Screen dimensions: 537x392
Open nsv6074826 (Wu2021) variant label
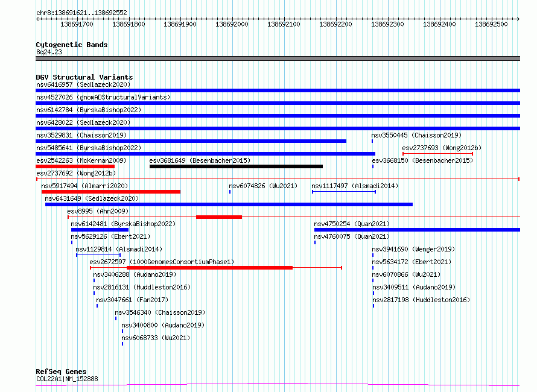coord(263,186)
